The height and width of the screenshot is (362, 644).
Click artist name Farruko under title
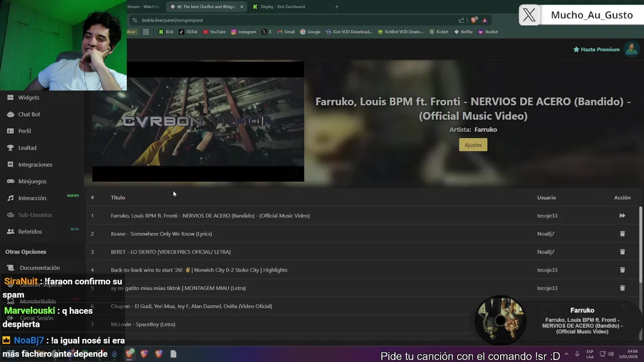[x=486, y=130]
